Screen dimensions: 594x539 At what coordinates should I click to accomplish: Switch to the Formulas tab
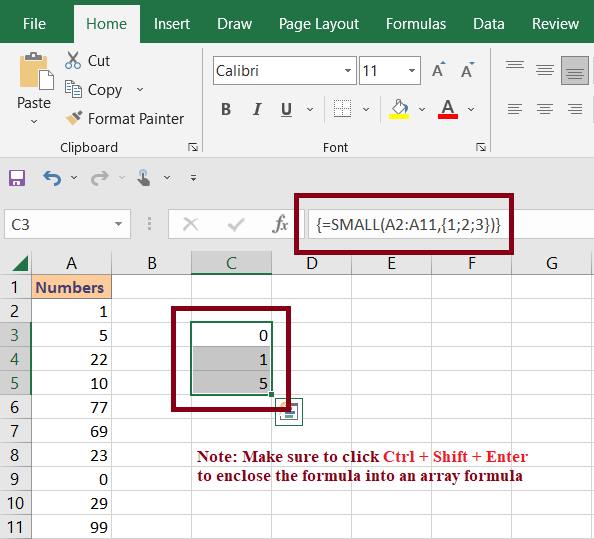click(416, 24)
